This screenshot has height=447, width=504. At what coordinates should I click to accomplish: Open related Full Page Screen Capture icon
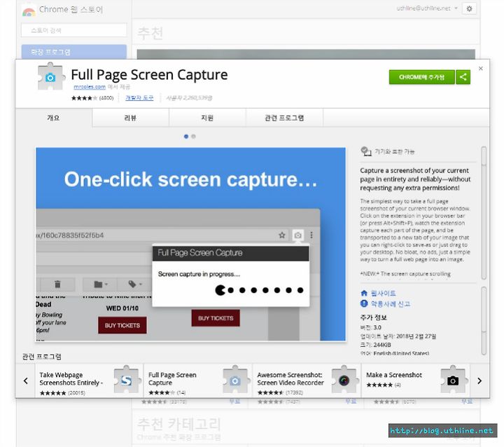click(x=235, y=380)
